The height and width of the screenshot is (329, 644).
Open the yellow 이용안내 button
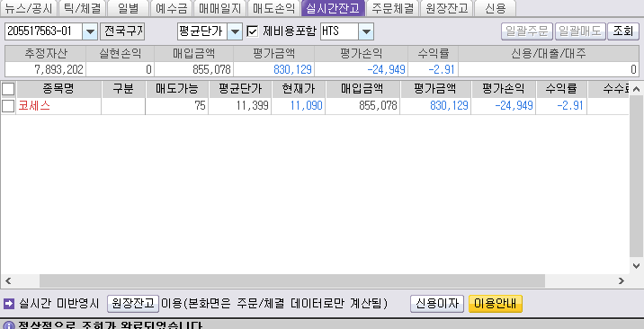coord(496,304)
